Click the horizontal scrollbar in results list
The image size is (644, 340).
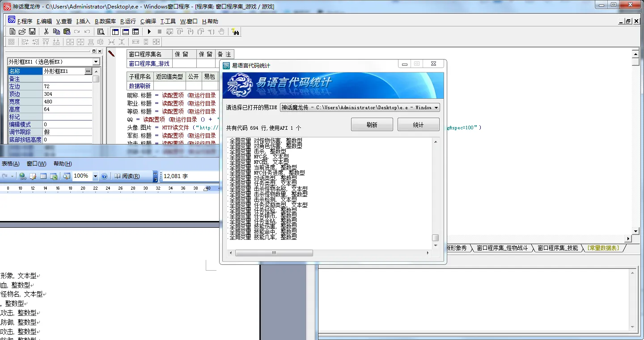[274, 253]
